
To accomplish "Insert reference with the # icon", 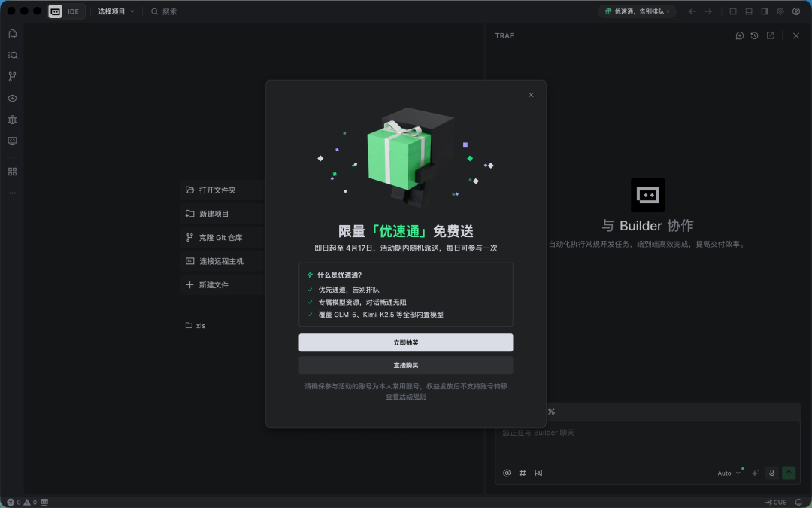I will pos(523,473).
